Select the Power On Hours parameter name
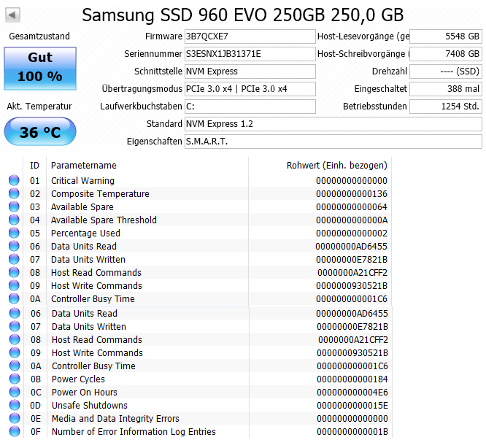 tap(85, 393)
